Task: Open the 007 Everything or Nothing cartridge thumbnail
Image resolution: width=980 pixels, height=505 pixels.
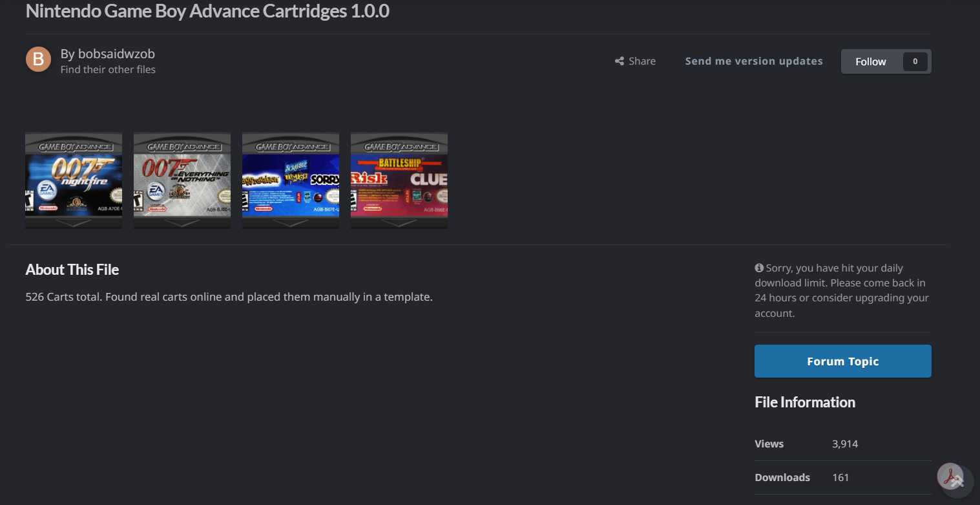Action: click(x=182, y=180)
